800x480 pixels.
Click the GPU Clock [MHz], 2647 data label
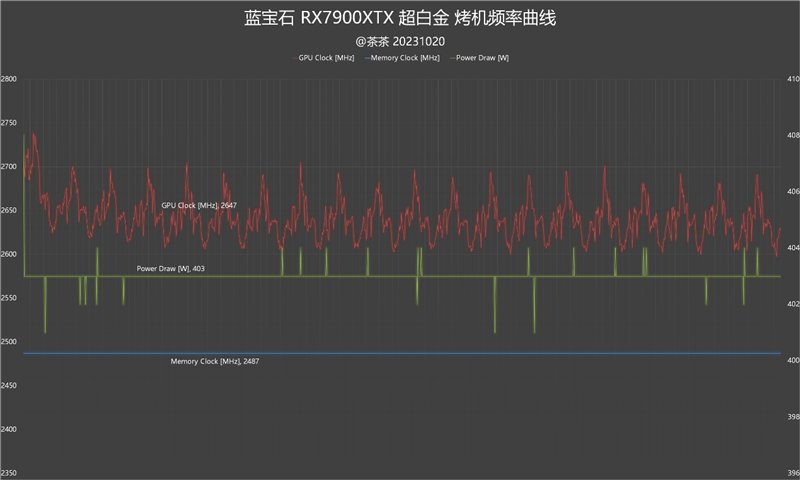[199, 205]
